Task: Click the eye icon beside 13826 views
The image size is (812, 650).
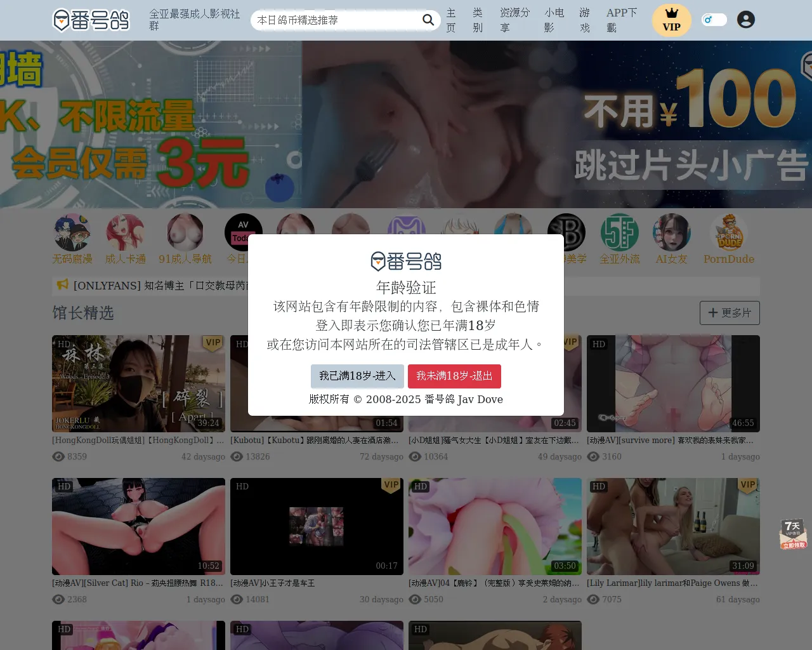Action: (237, 456)
